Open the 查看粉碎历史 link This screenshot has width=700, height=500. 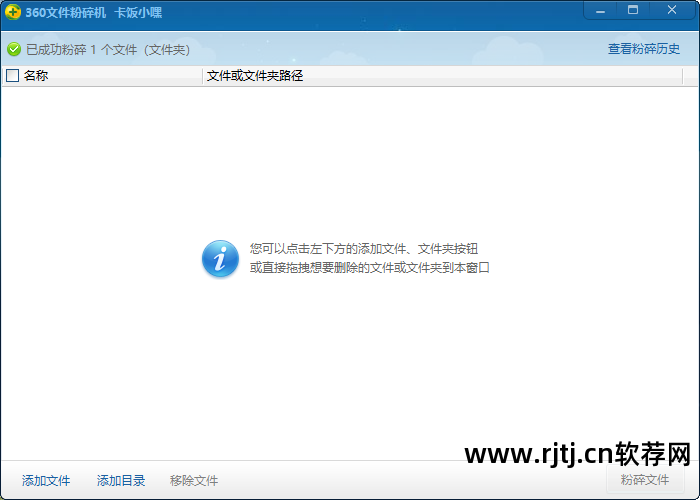click(x=644, y=49)
